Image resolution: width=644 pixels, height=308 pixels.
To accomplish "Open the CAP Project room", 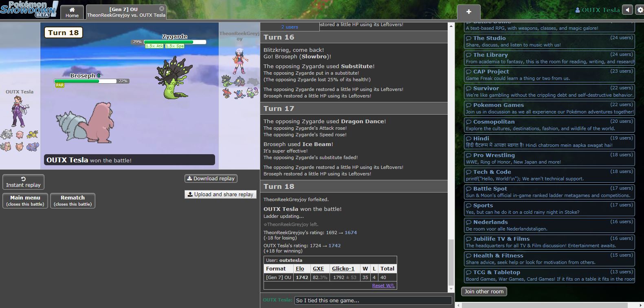I will click(x=549, y=75).
